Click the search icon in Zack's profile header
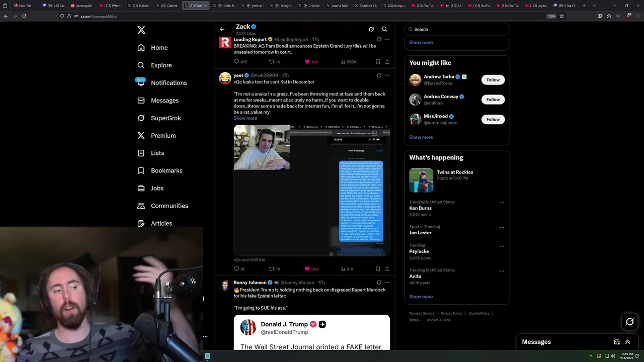Screen dimensions: 644x362 click(384, 29)
